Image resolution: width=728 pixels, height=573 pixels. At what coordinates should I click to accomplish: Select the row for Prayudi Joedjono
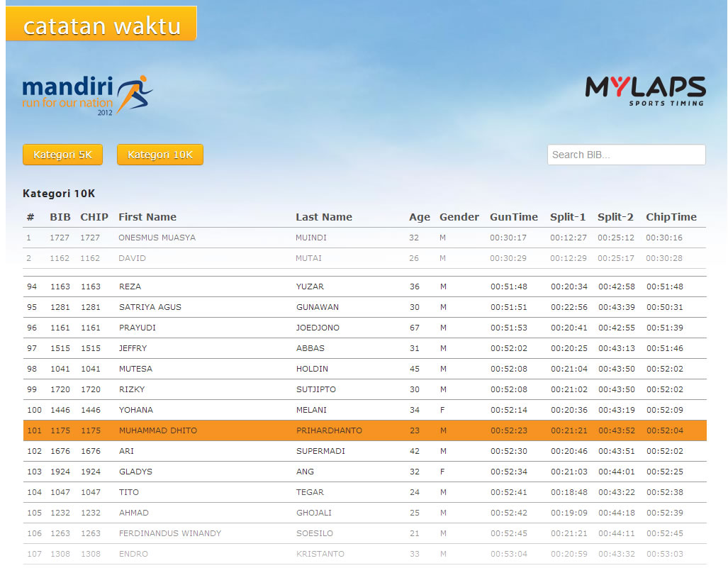[x=364, y=328]
